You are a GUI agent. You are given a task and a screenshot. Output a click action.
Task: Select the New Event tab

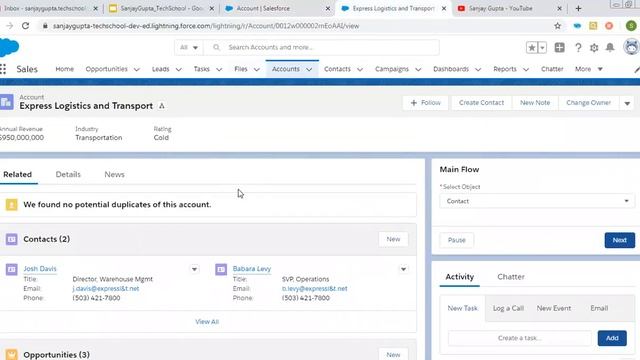(553, 308)
